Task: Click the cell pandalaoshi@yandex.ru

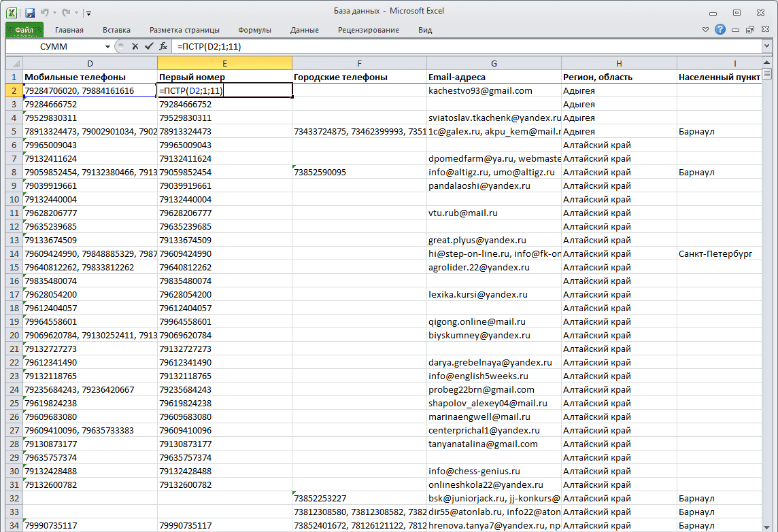Action: point(494,186)
